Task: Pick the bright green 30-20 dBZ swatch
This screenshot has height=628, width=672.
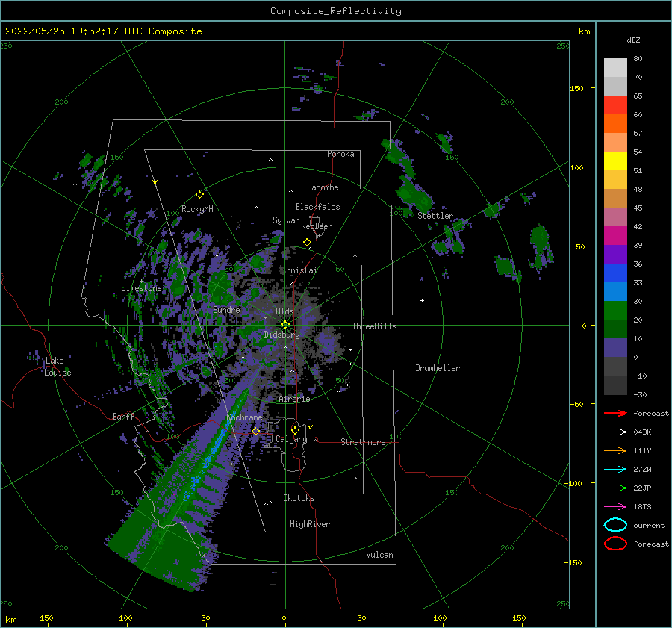Action: (615, 311)
